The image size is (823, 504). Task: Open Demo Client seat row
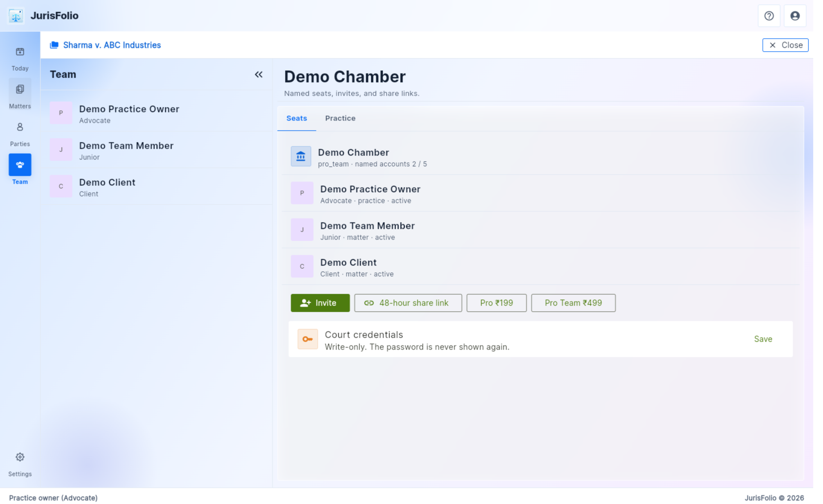point(541,266)
